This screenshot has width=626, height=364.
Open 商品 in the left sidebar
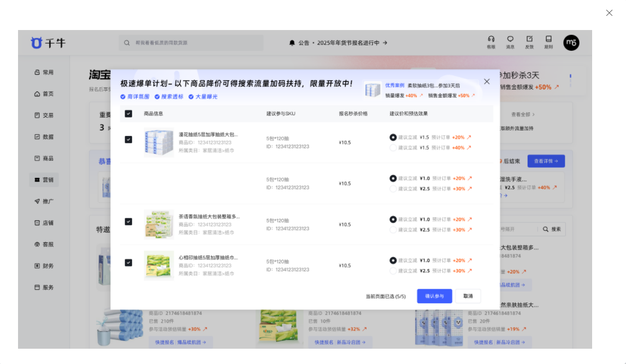click(x=44, y=158)
